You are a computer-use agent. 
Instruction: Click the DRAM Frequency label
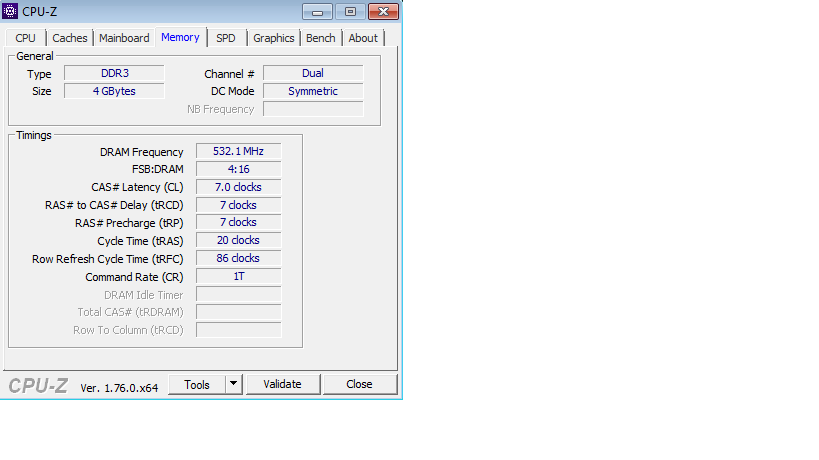(142, 152)
